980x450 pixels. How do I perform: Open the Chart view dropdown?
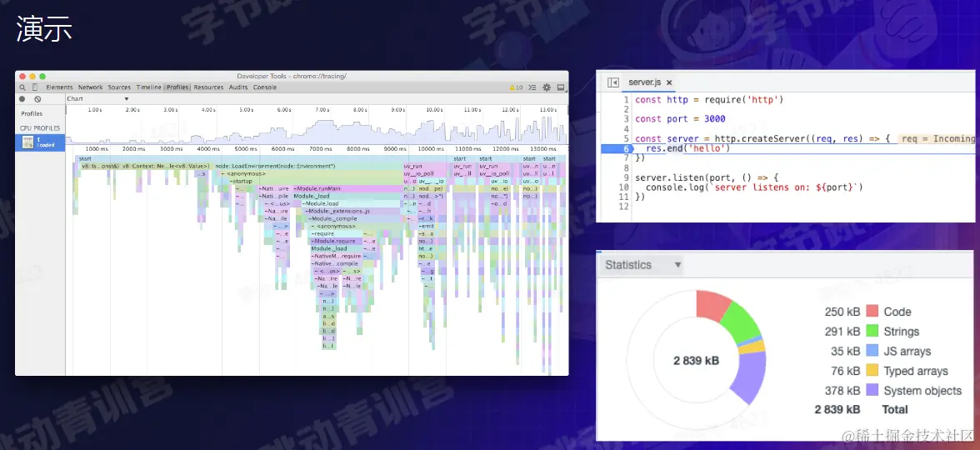tap(98, 98)
